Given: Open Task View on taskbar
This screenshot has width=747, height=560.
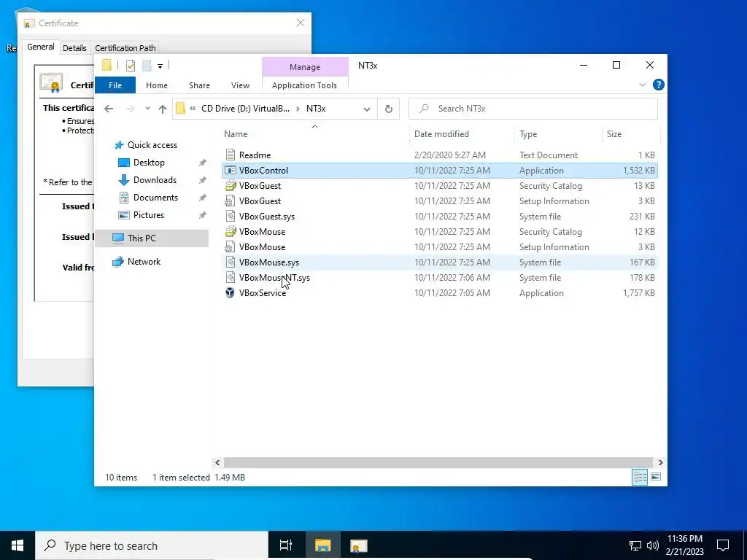Looking at the screenshot, I should pos(286,545).
